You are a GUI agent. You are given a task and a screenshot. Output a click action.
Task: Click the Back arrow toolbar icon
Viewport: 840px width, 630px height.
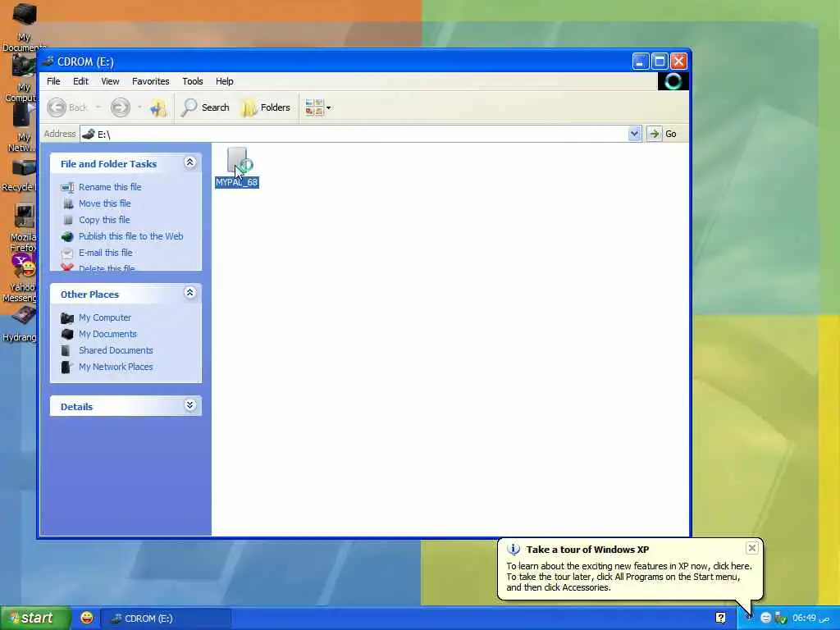(x=57, y=107)
